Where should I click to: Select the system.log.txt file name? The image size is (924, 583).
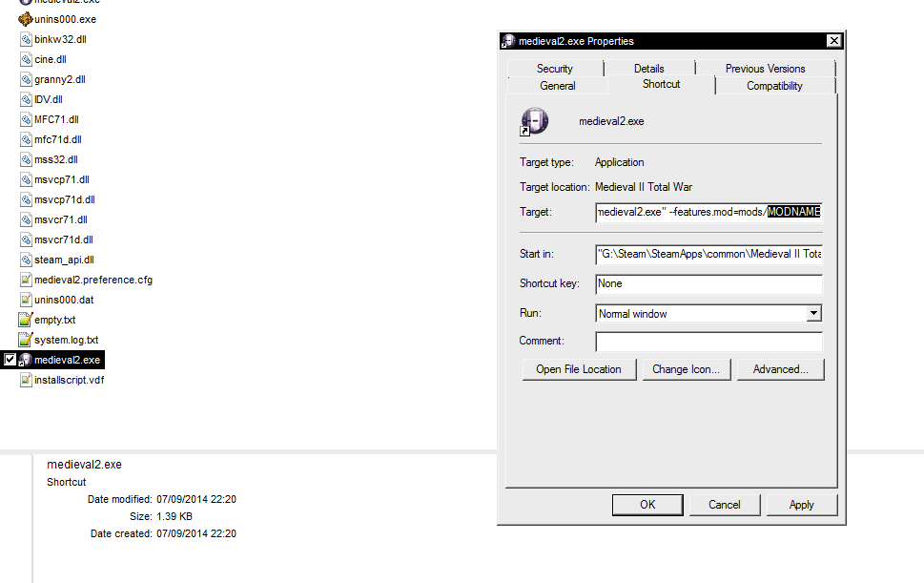(66, 340)
